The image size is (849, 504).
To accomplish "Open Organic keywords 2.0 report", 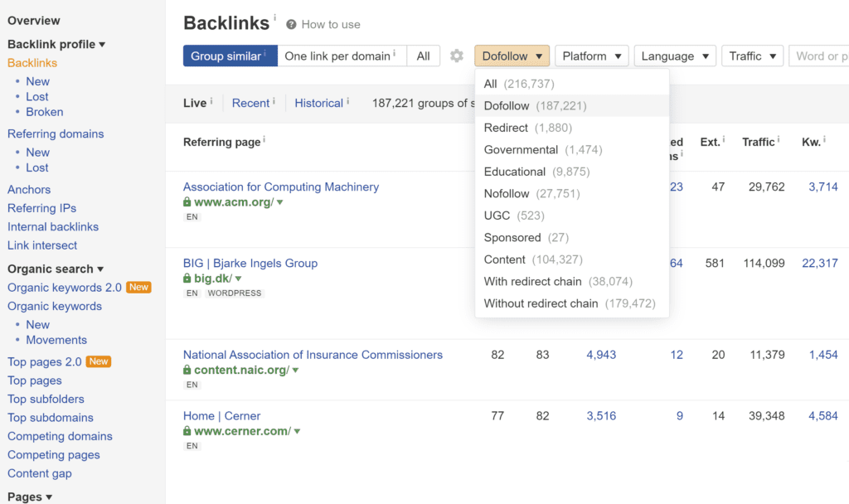I will tap(65, 288).
